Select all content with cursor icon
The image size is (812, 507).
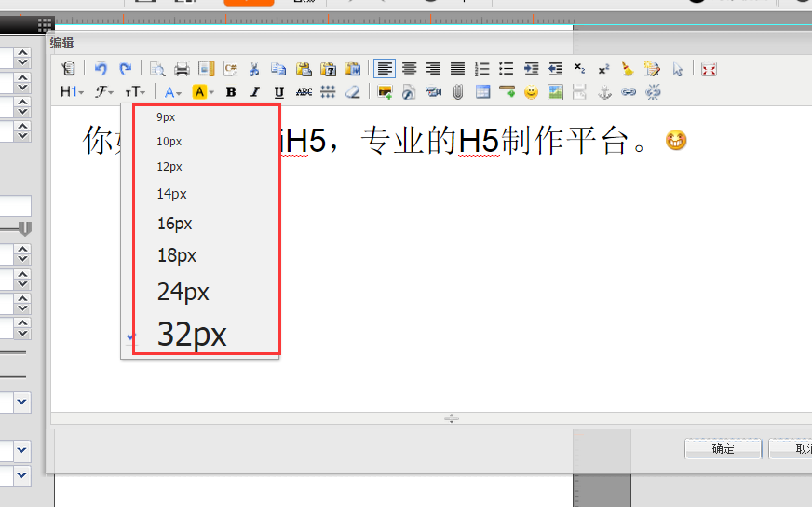click(677, 68)
